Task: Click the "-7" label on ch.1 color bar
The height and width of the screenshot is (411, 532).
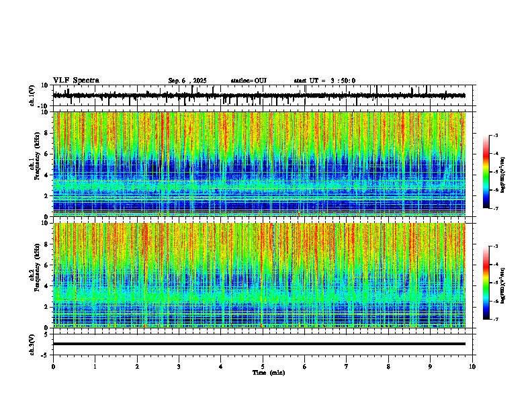Action: pos(495,208)
